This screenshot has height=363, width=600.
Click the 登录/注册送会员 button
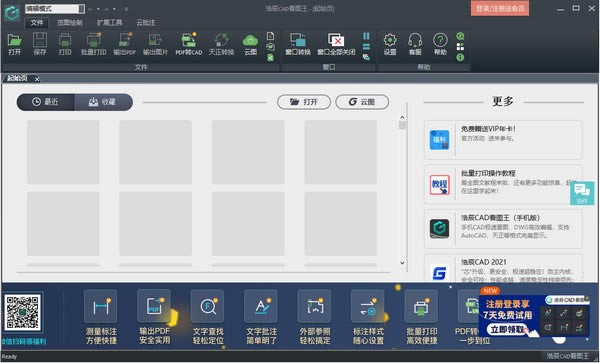pyautogui.click(x=500, y=8)
